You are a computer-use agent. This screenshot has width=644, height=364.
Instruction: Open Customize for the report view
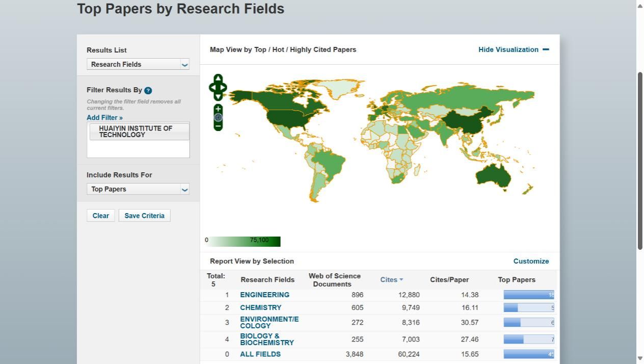531,261
